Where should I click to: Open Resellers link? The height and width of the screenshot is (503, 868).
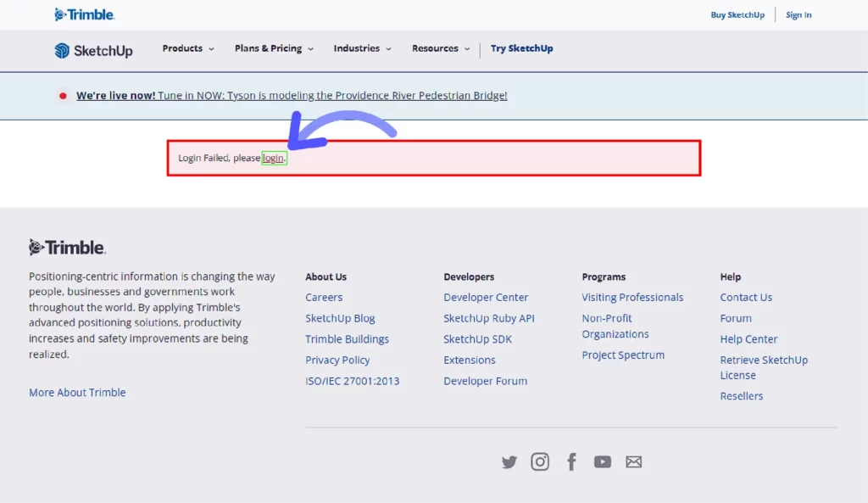(741, 396)
